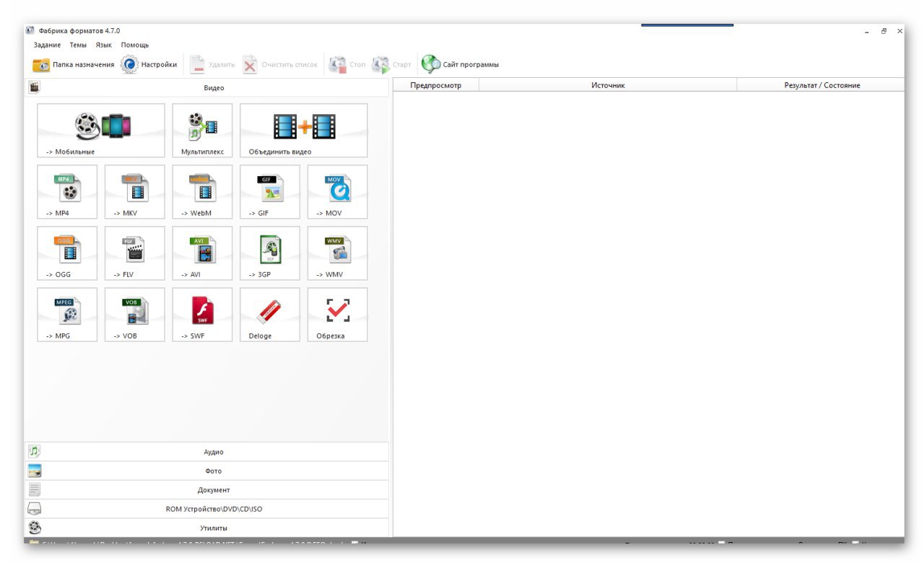Expand the Аудио category section
924x563 pixels.
click(x=206, y=452)
